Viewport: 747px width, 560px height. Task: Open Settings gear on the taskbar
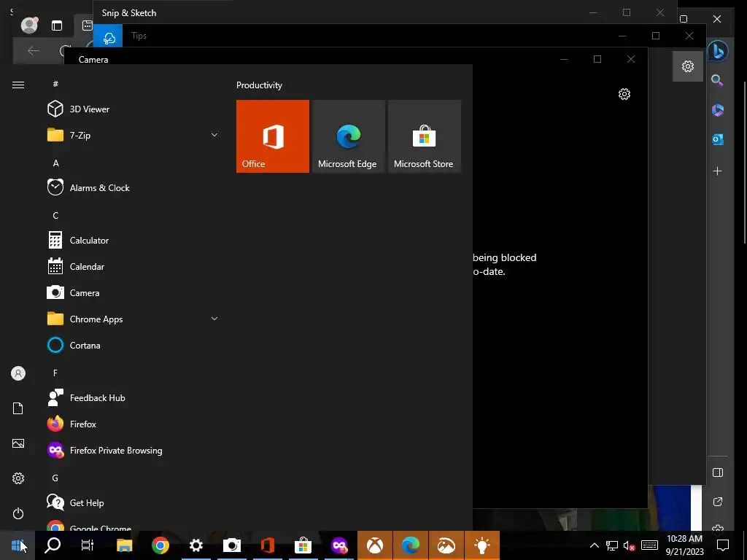click(x=196, y=545)
